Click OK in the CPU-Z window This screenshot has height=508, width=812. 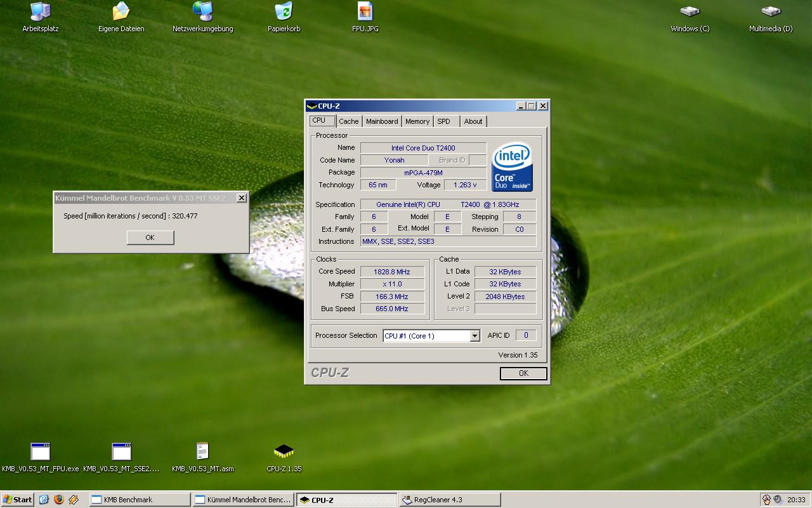point(523,373)
